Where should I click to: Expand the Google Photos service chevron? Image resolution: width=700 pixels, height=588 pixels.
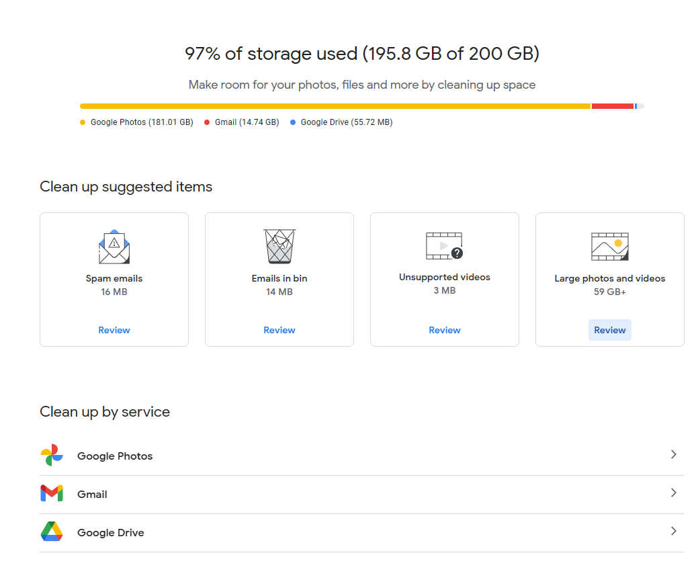[674, 455]
